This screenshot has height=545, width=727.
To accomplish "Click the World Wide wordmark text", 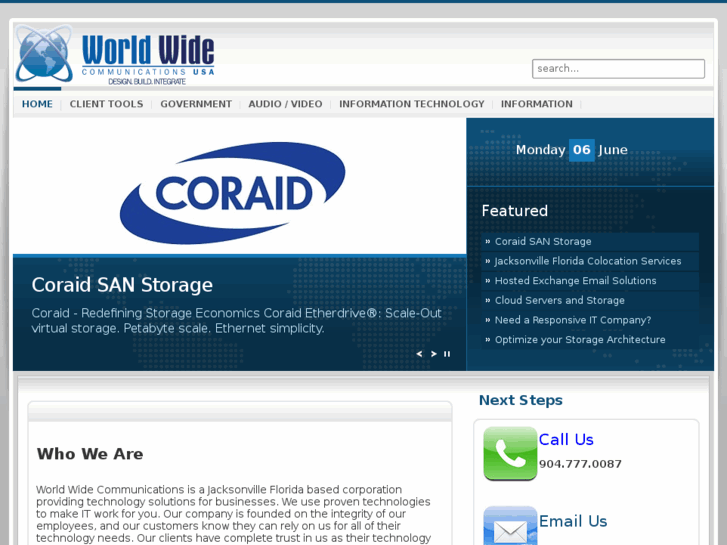I will pos(148,50).
